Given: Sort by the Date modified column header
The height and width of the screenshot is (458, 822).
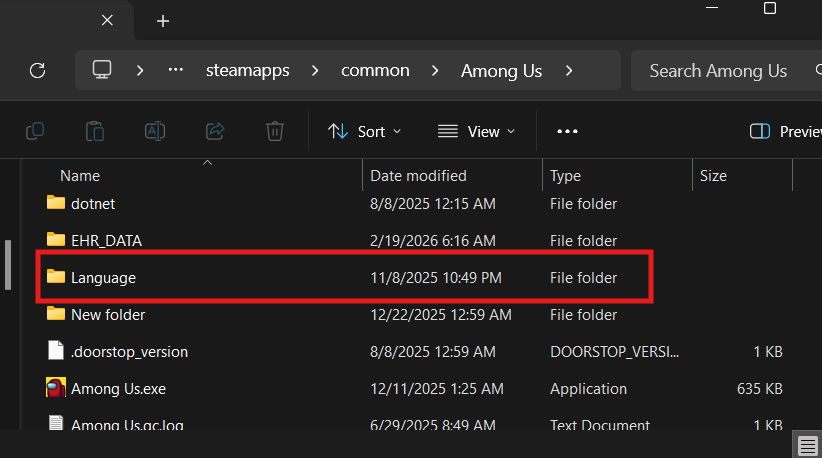Looking at the screenshot, I should pos(418,176).
